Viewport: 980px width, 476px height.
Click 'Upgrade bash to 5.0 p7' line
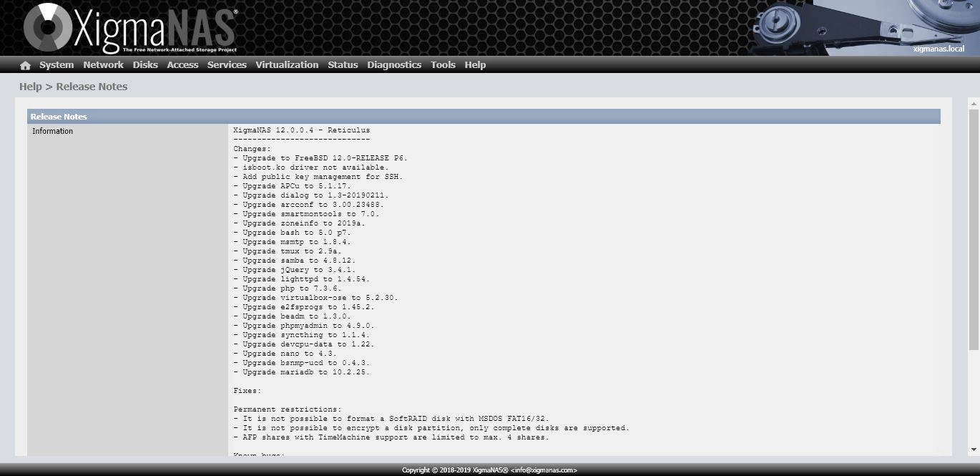[293, 233]
